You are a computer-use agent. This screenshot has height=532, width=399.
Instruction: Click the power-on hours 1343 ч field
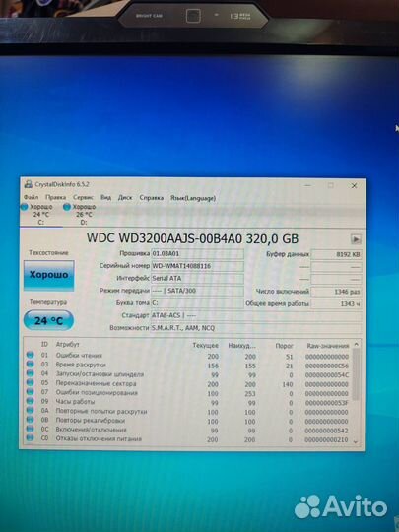coord(336,304)
